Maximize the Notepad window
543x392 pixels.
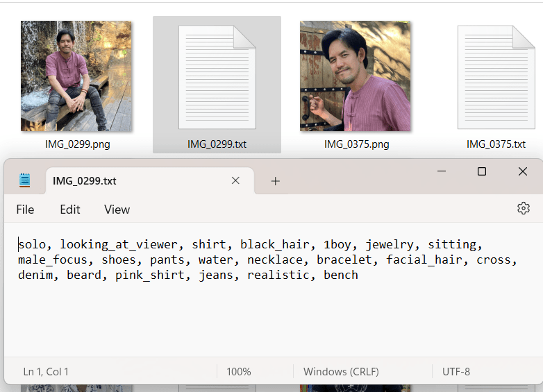[481, 171]
